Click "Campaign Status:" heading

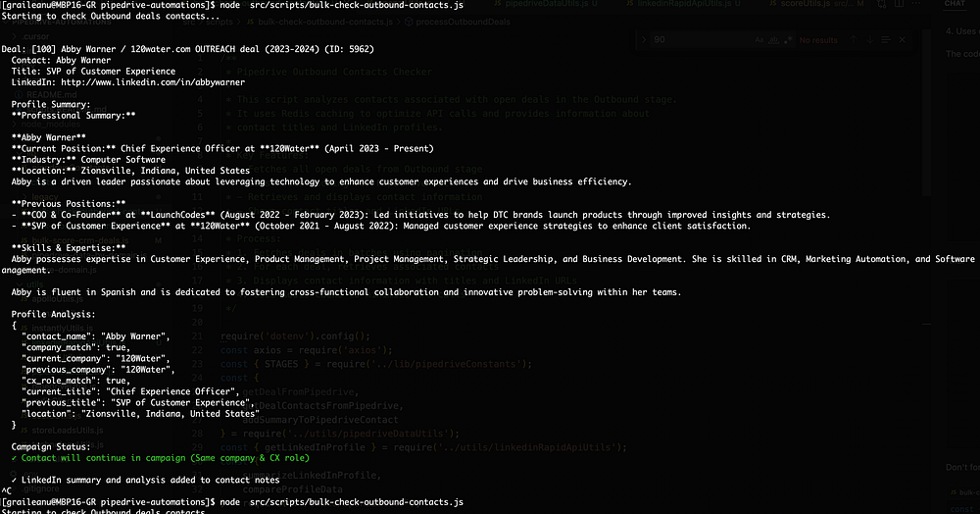coord(51,447)
